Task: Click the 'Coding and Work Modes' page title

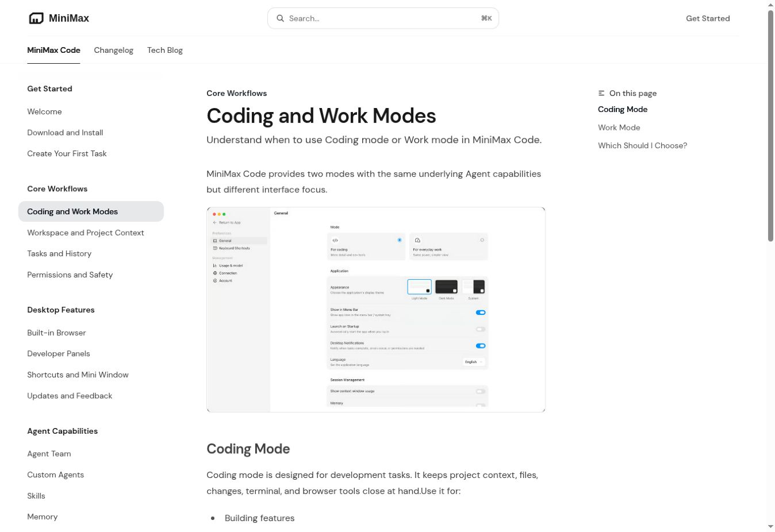Action: [x=321, y=116]
